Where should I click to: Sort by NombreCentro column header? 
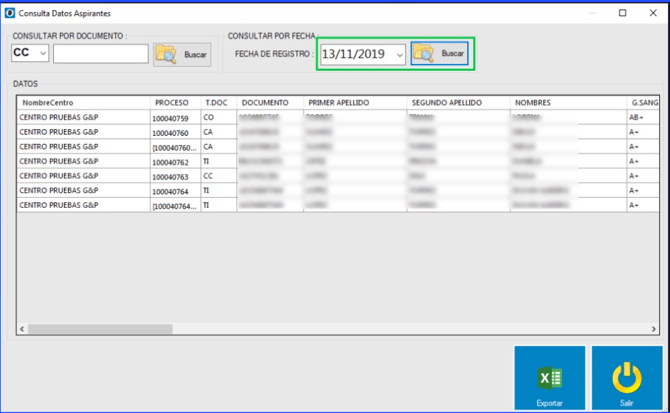click(x=84, y=103)
